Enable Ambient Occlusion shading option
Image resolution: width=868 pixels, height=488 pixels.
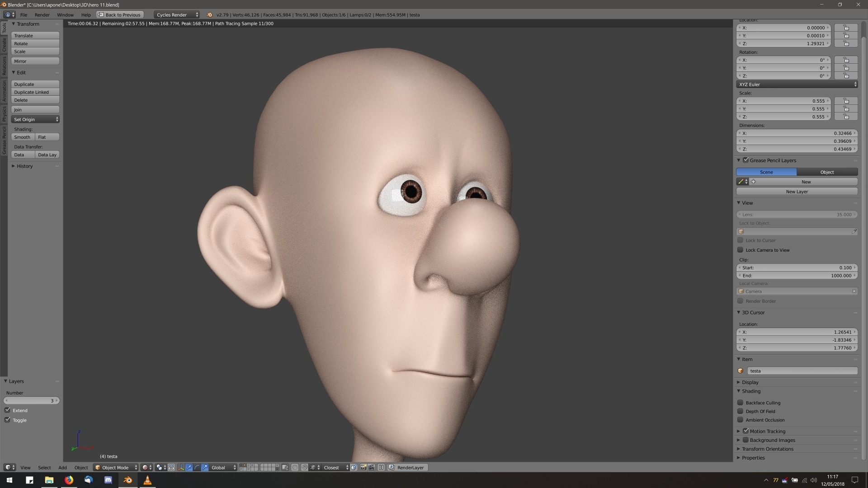740,420
